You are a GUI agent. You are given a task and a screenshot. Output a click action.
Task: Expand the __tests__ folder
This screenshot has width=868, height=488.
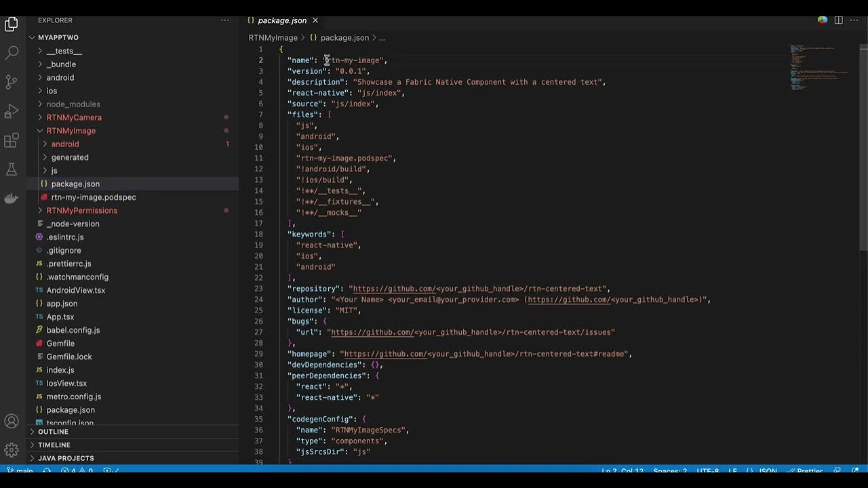point(64,51)
